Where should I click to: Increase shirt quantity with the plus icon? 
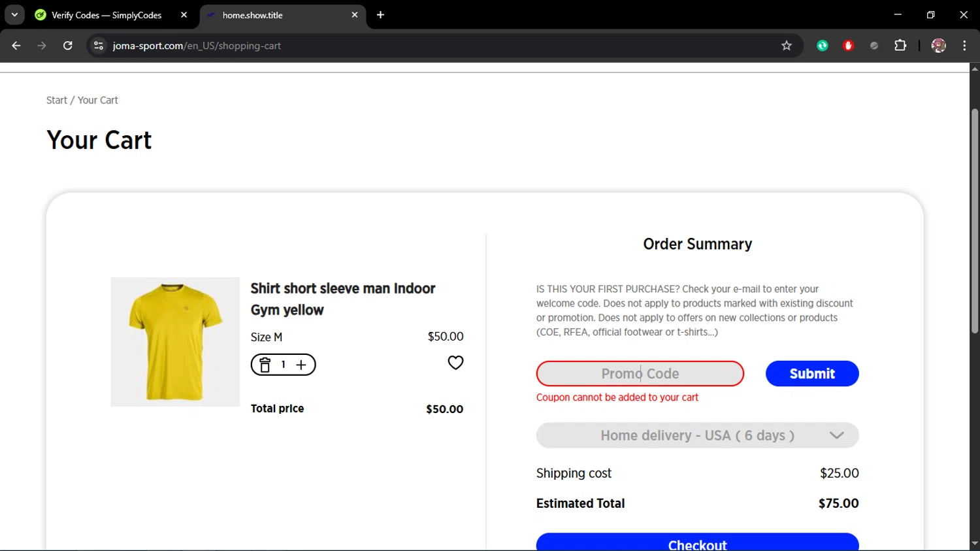click(x=301, y=365)
